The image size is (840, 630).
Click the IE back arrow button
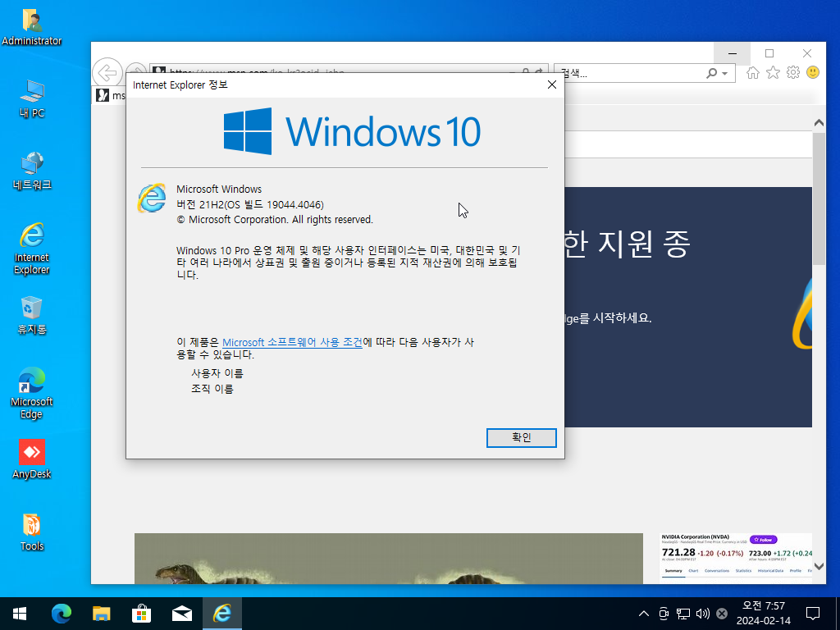107,72
